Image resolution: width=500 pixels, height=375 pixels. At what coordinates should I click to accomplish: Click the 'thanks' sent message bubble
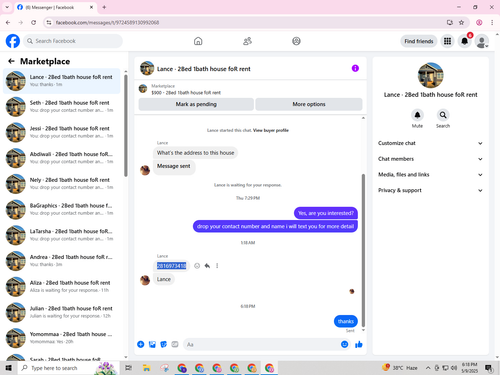[x=346, y=321]
